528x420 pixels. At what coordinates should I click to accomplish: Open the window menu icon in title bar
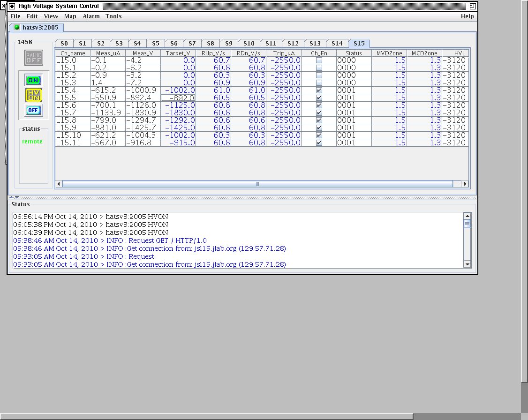[x=12, y=6]
